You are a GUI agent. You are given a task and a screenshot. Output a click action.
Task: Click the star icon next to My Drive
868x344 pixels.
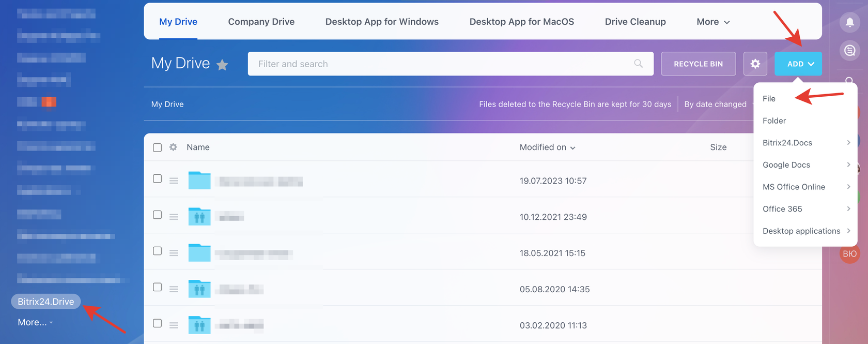pos(222,65)
